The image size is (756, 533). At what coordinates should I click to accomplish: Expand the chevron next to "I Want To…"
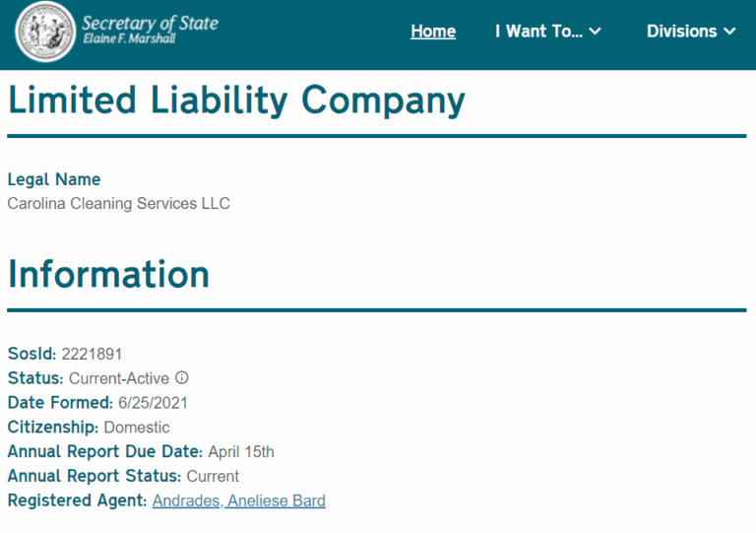596,32
